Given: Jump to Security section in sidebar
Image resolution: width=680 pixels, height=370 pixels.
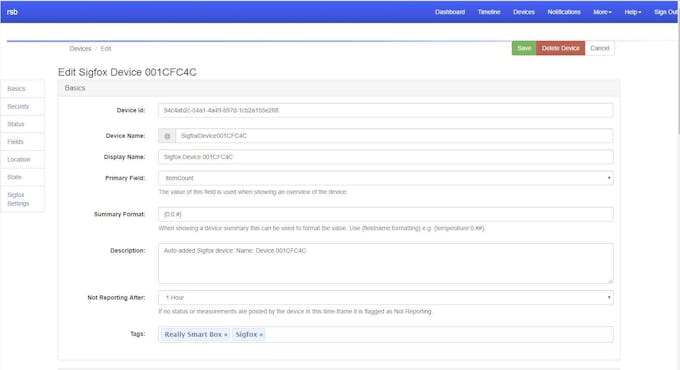Looking at the screenshot, I should (x=18, y=106).
